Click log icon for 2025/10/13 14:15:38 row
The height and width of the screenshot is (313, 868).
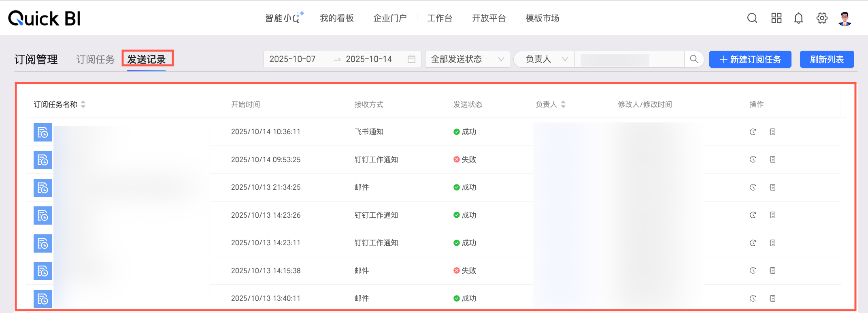[772, 270]
